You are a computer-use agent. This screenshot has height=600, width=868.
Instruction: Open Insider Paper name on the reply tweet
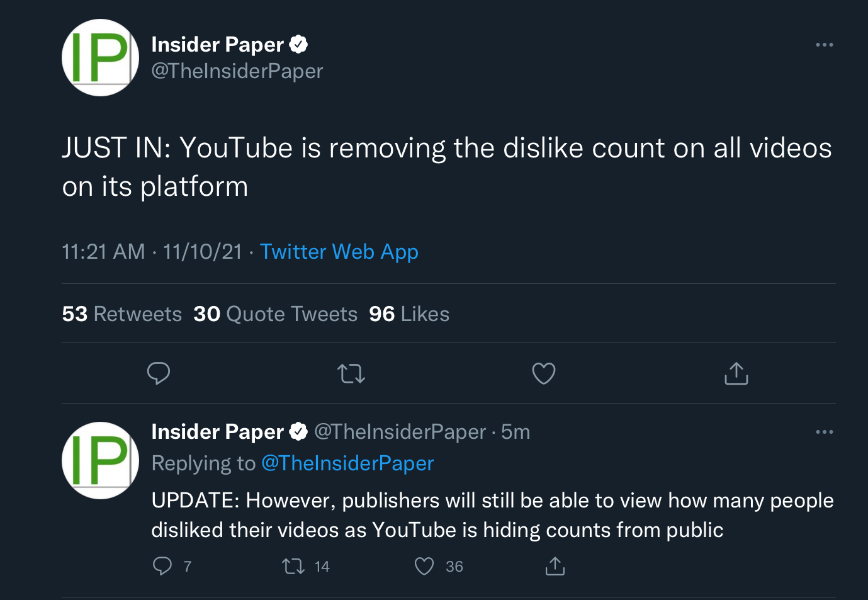pos(217,432)
